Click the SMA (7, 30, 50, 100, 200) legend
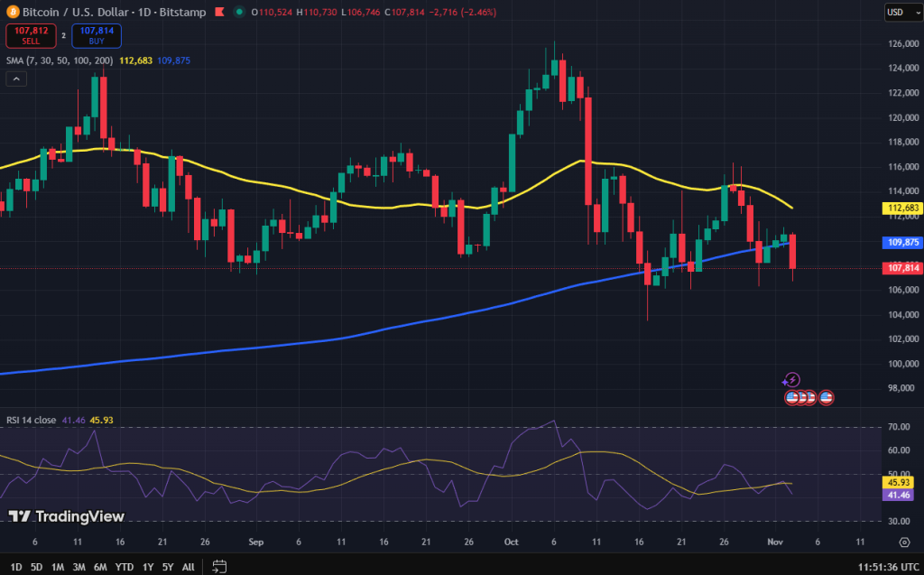 click(60, 60)
